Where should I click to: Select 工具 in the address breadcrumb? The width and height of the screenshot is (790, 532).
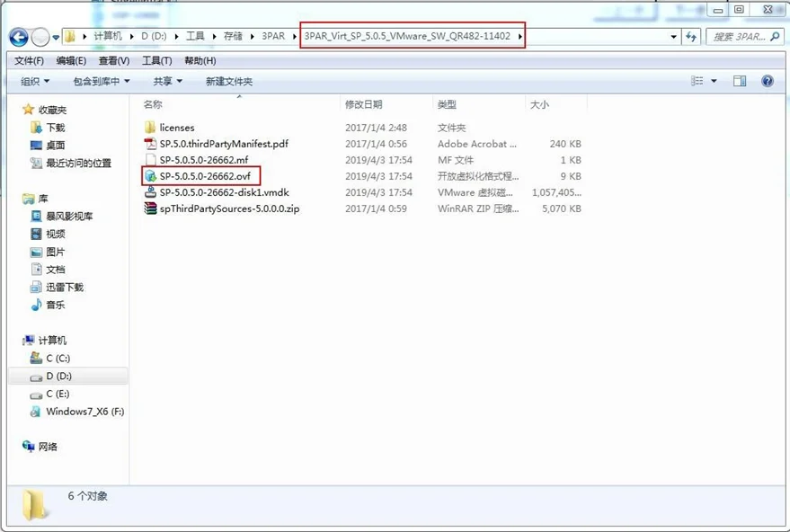(x=196, y=36)
